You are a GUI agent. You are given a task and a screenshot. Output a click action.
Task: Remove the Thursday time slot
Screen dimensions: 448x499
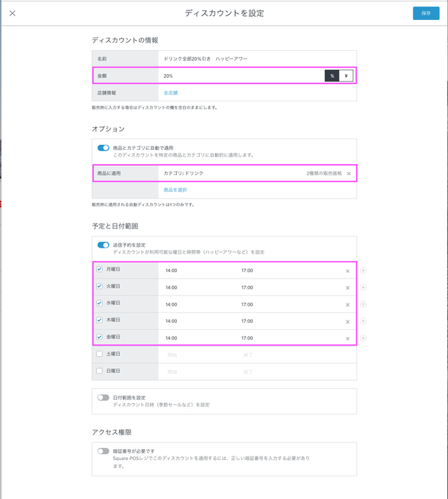click(x=347, y=322)
